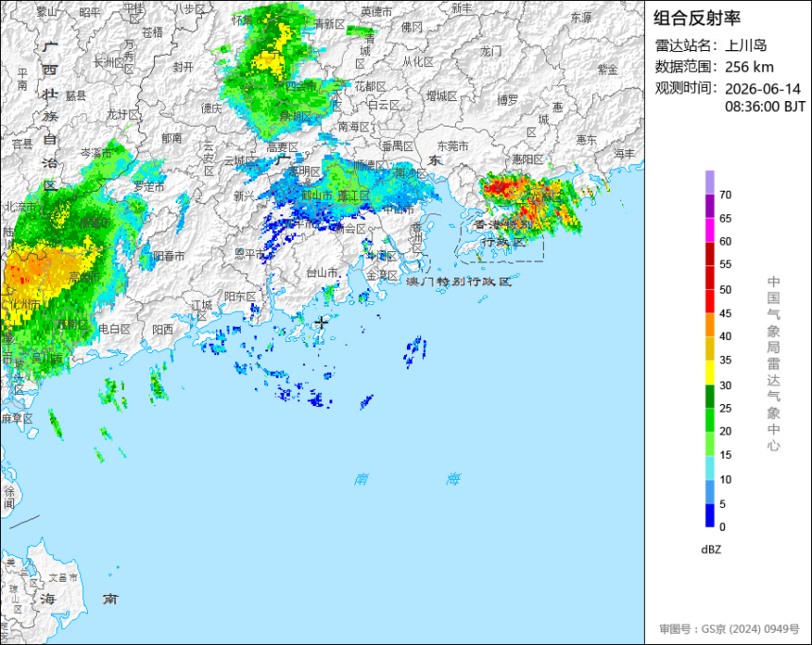Viewport: 812px width, 645px height.
Task: Click the 东源 map label
Action: pyautogui.click(x=581, y=18)
